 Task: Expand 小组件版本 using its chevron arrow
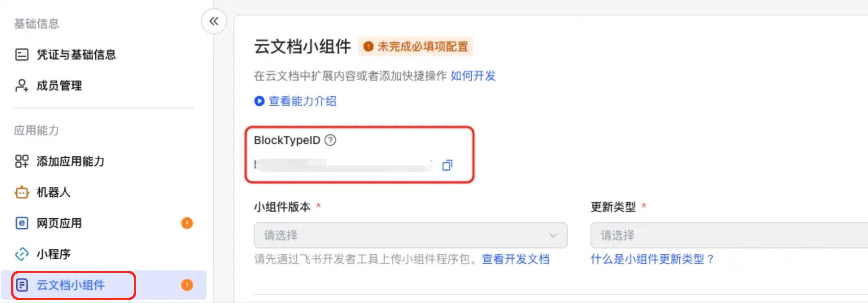click(x=553, y=235)
